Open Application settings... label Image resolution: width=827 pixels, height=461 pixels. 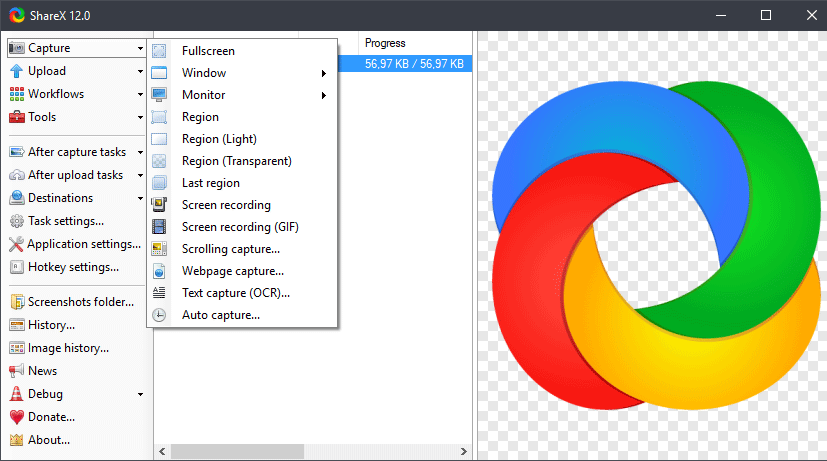(84, 244)
